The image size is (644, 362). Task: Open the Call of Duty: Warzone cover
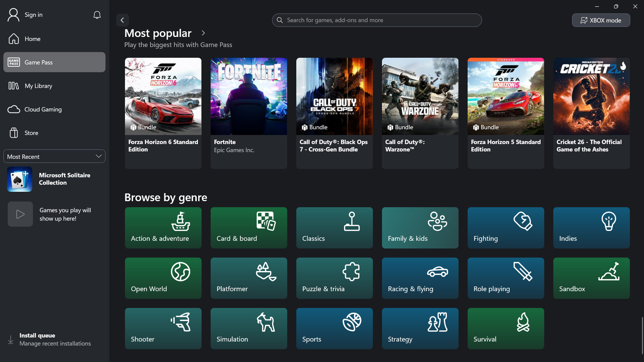(420, 96)
